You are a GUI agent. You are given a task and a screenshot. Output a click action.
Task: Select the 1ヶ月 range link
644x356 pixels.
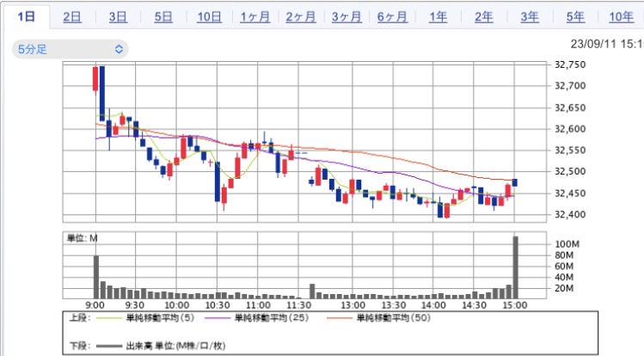(x=255, y=17)
